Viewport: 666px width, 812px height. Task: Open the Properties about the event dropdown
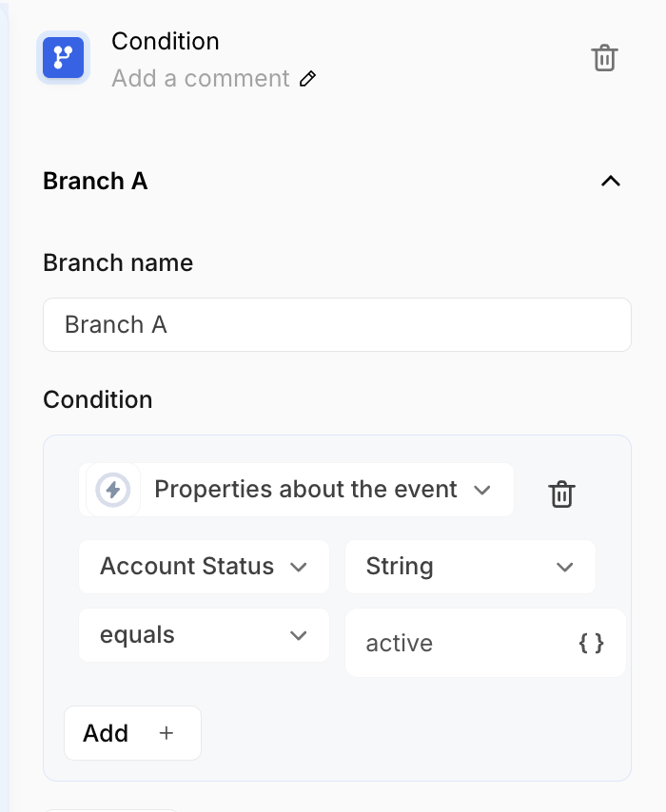point(322,490)
